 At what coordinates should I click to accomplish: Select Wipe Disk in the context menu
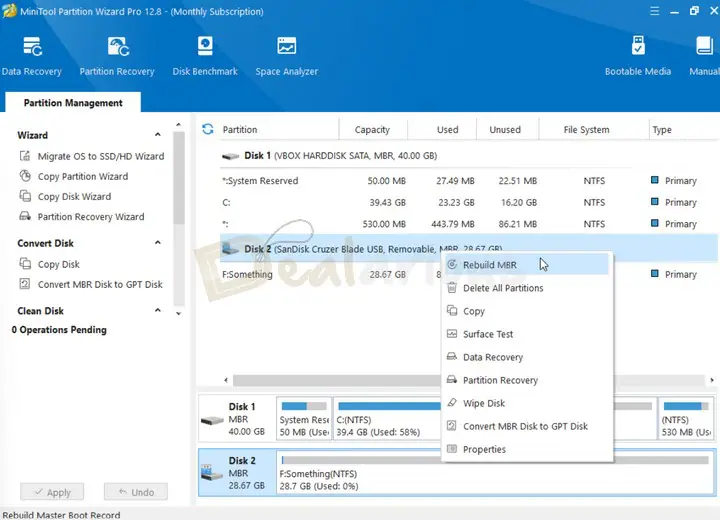coord(483,403)
